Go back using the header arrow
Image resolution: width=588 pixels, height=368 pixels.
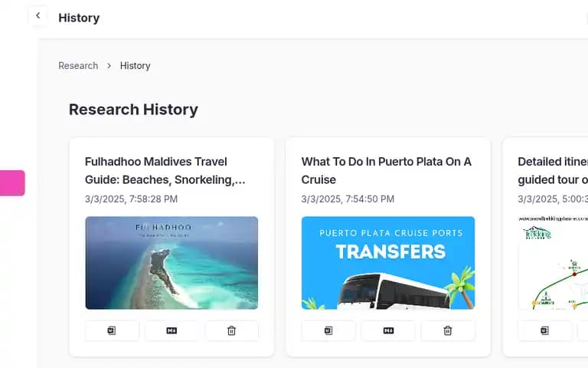click(38, 16)
